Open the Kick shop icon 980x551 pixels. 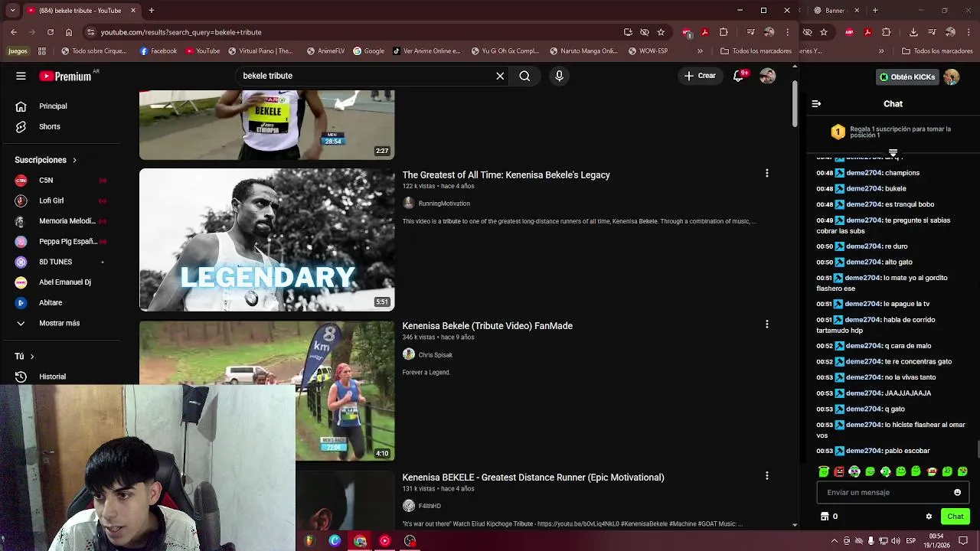825,517
